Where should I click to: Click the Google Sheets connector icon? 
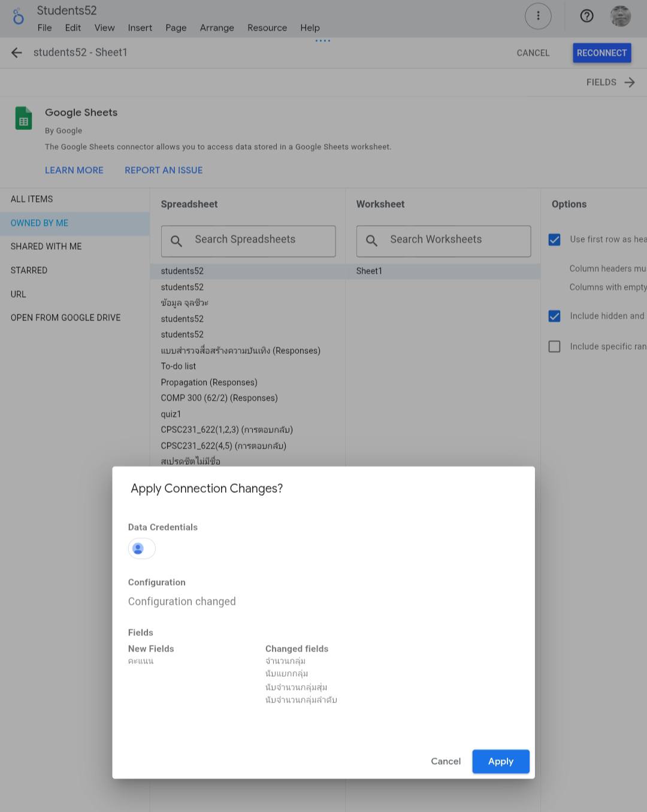24,119
